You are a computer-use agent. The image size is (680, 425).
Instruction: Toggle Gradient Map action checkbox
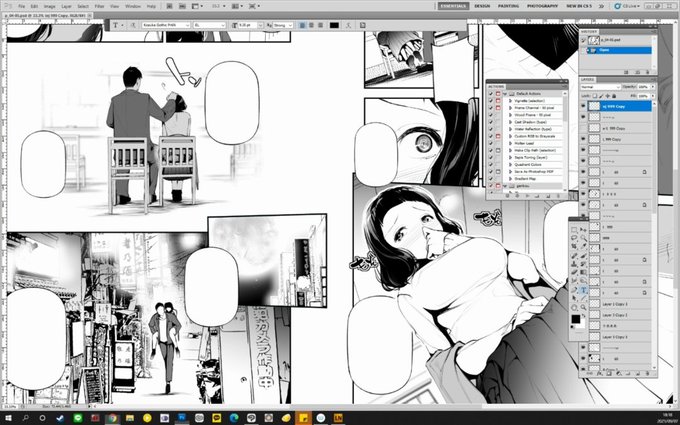(490, 179)
